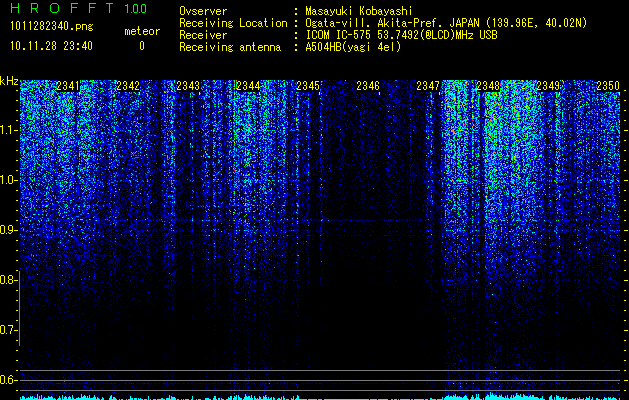The image size is (629, 400).
Task: Click the date stamp 10.11.28 23:40
Action: (51, 46)
